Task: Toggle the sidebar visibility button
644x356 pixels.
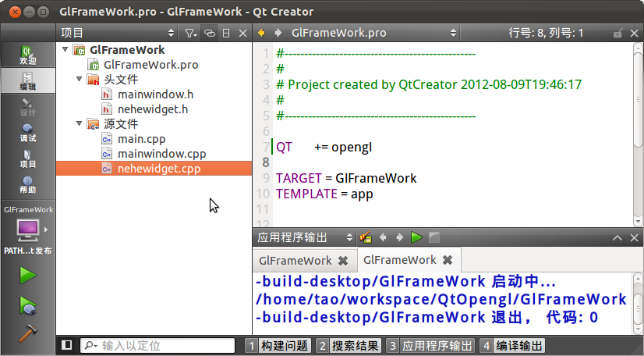Action: (x=66, y=345)
